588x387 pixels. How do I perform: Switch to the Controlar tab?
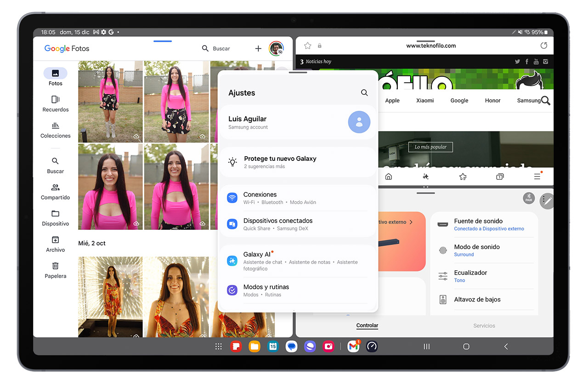(x=367, y=325)
